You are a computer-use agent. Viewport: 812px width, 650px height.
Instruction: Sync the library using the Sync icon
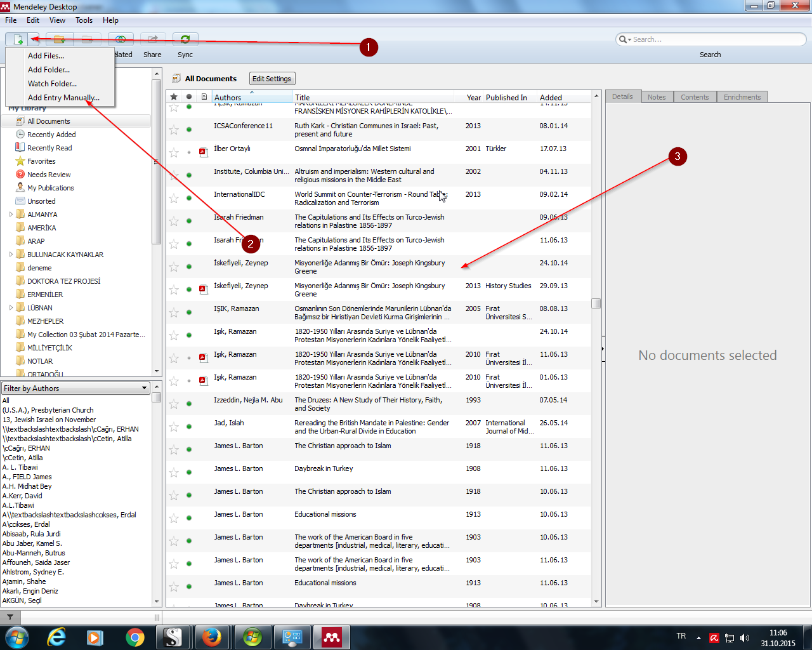[x=185, y=39]
